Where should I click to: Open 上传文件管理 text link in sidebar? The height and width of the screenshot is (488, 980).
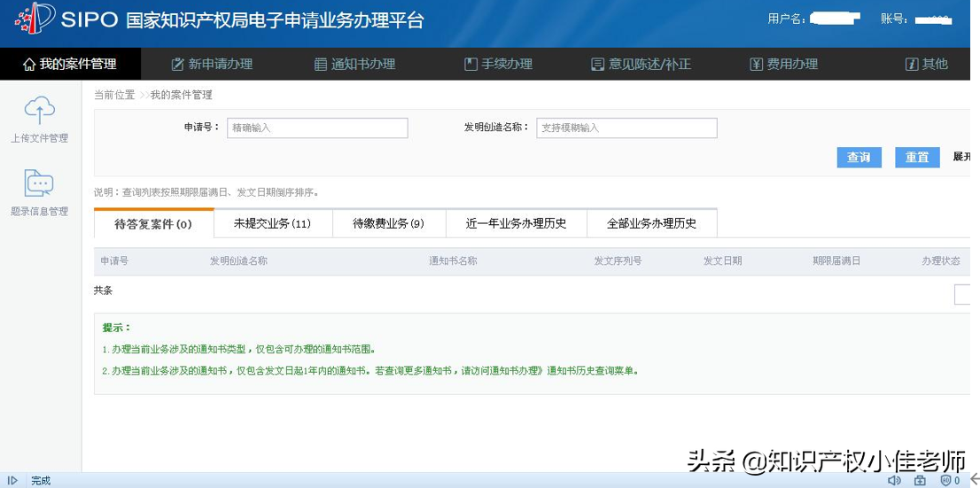point(39,139)
